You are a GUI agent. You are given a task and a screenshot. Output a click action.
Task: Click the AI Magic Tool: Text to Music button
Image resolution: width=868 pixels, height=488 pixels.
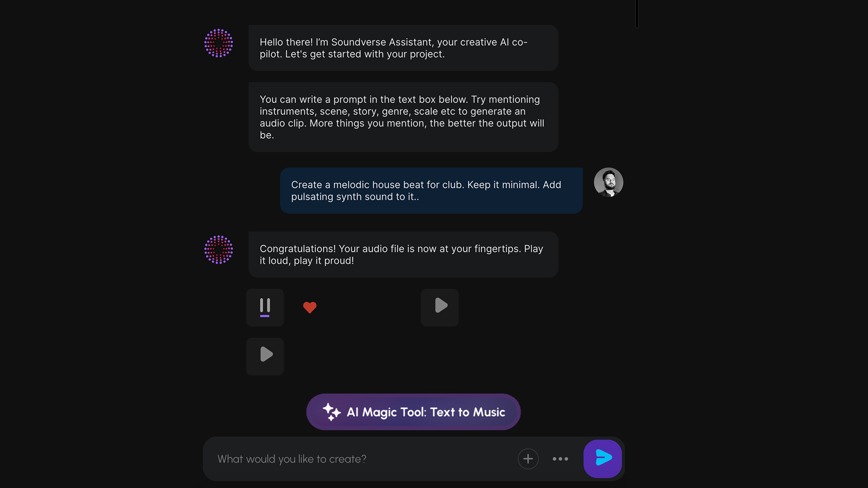click(413, 411)
